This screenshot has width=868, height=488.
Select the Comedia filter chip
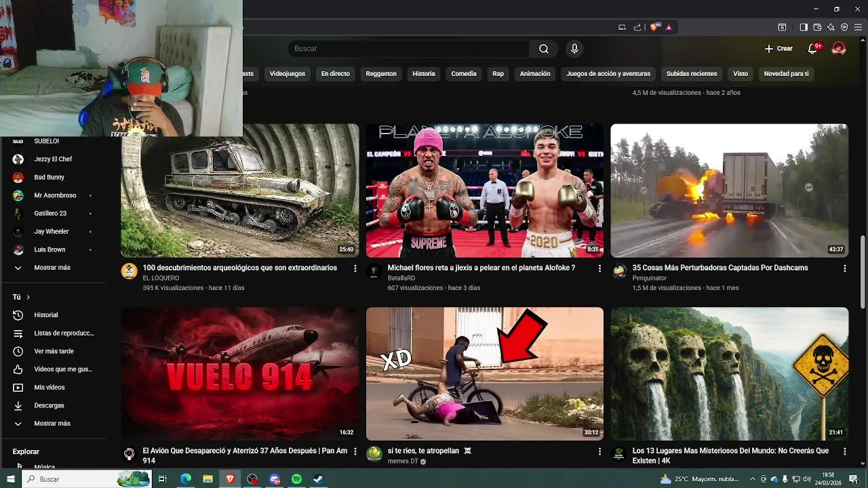464,73
